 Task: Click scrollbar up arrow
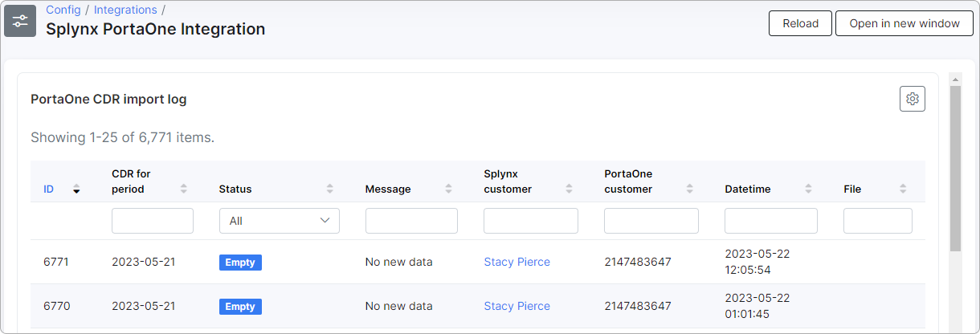tap(955, 79)
